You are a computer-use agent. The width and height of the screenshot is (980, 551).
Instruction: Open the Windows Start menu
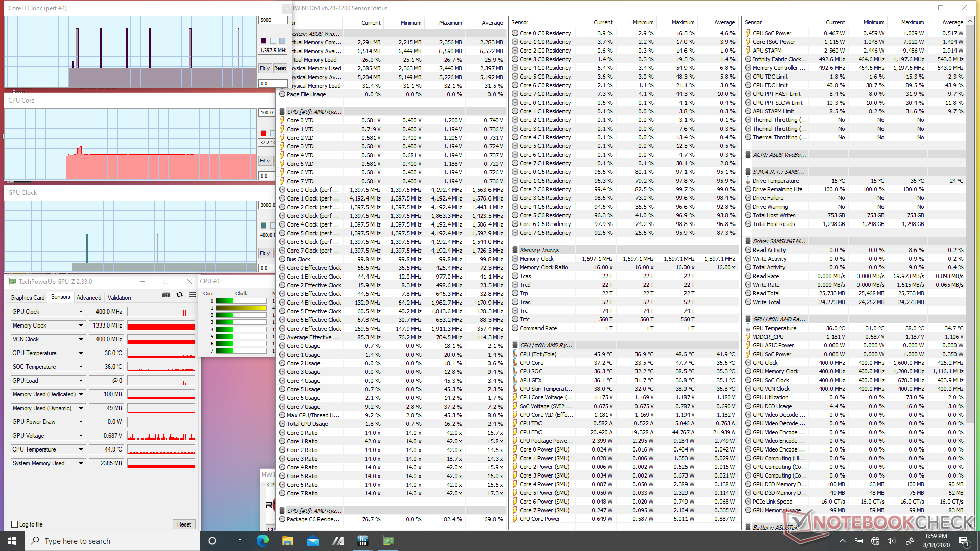(x=12, y=541)
